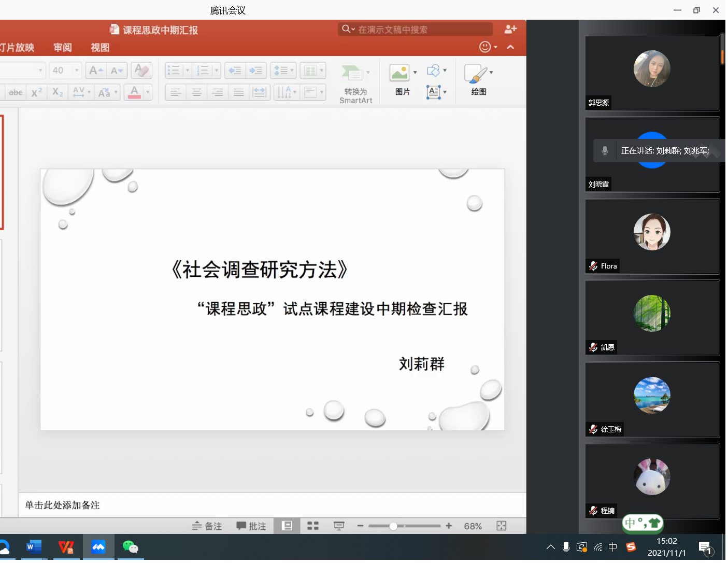Image resolution: width=728 pixels, height=563 pixels.
Task: Expand the font color dropdown arrow
Action: click(148, 92)
